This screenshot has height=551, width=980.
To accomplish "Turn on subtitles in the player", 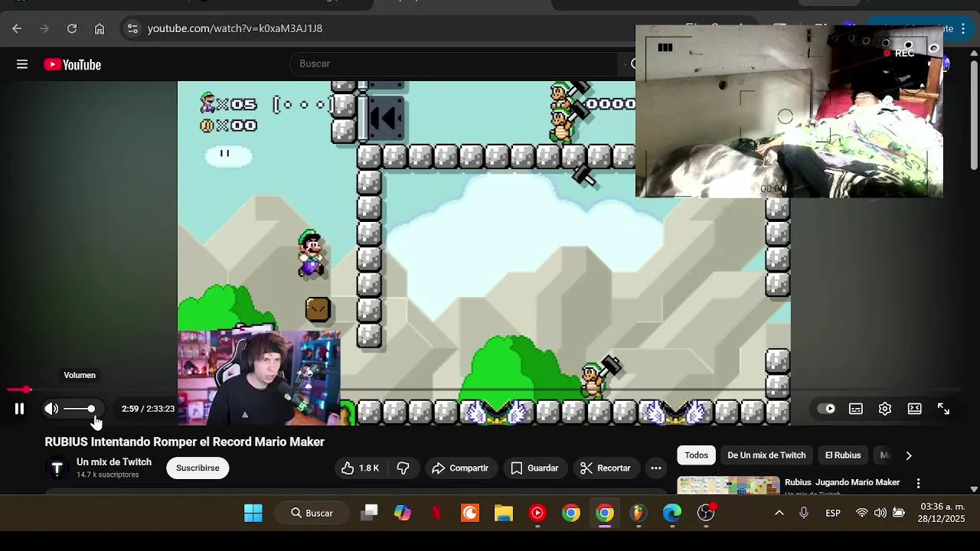I will point(856,409).
